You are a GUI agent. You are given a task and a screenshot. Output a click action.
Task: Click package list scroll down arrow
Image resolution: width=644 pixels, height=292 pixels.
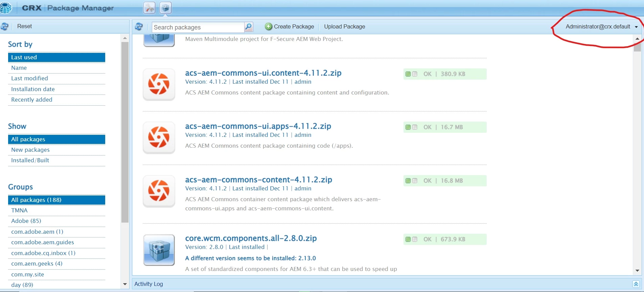coord(637,271)
